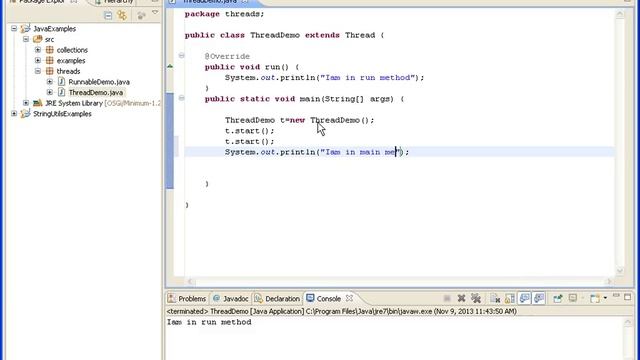Collapse the JavaExamples project node
This screenshot has width=640, height=360.
[14, 29]
